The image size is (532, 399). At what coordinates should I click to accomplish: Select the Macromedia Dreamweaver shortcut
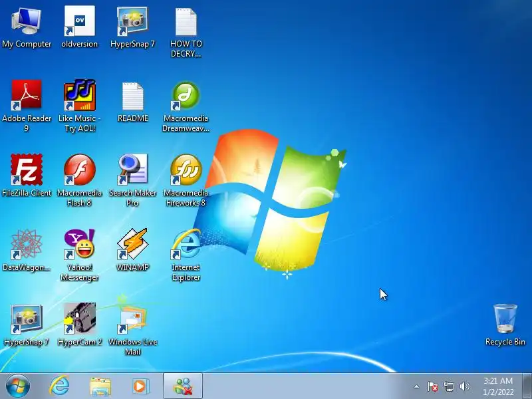coord(186,106)
